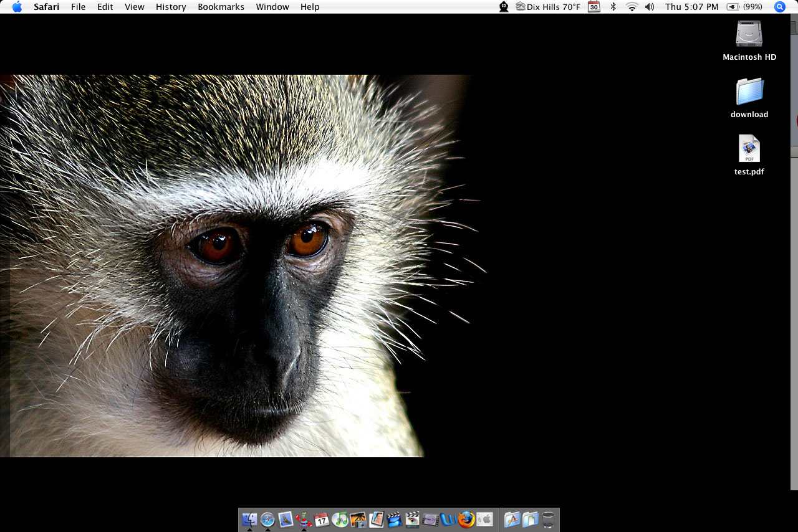Select the download folder on desktop
798x532 pixels.
pos(749,92)
